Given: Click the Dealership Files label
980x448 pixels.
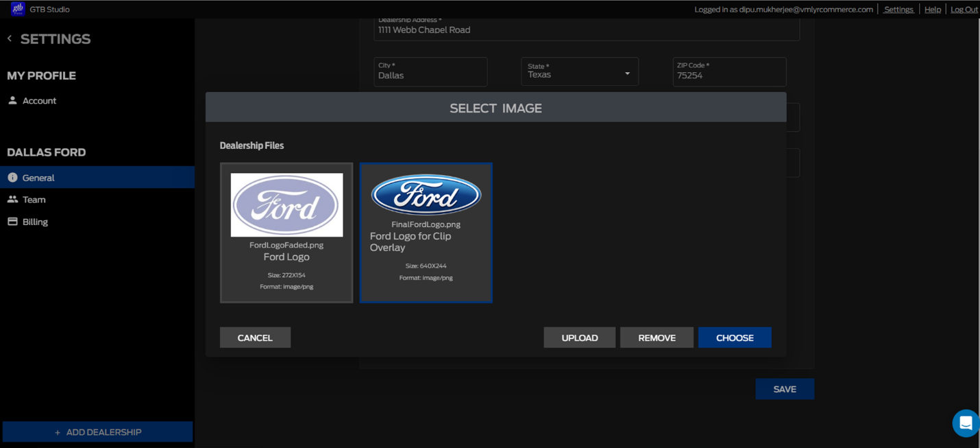Looking at the screenshot, I should (x=252, y=145).
